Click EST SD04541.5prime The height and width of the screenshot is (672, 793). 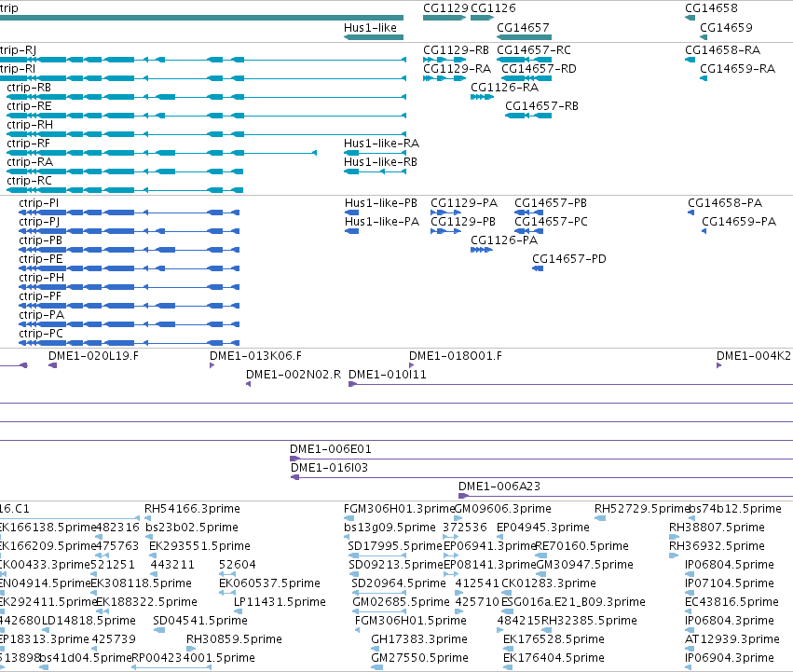[200, 621]
